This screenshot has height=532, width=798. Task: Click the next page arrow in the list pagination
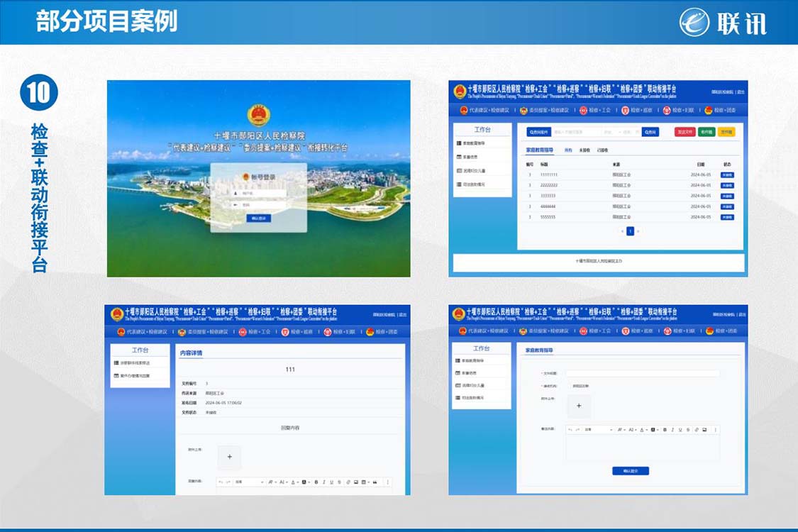coord(638,231)
